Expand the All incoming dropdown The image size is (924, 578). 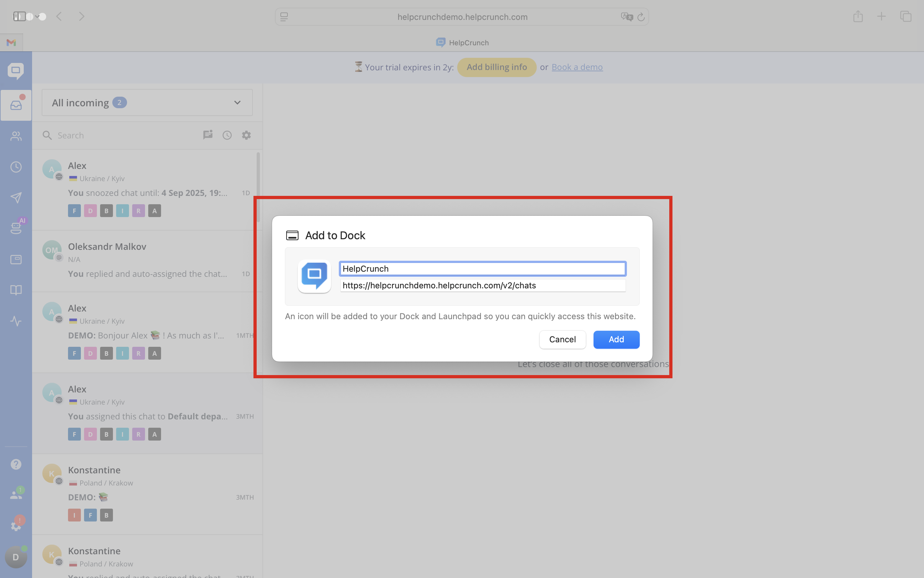click(147, 102)
